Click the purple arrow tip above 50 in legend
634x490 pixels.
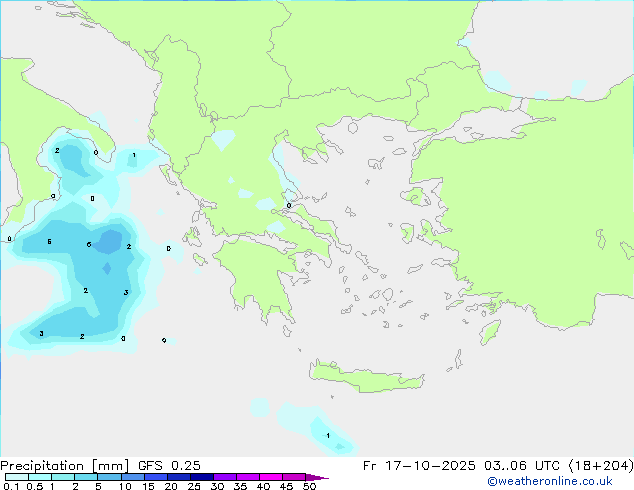(x=317, y=477)
